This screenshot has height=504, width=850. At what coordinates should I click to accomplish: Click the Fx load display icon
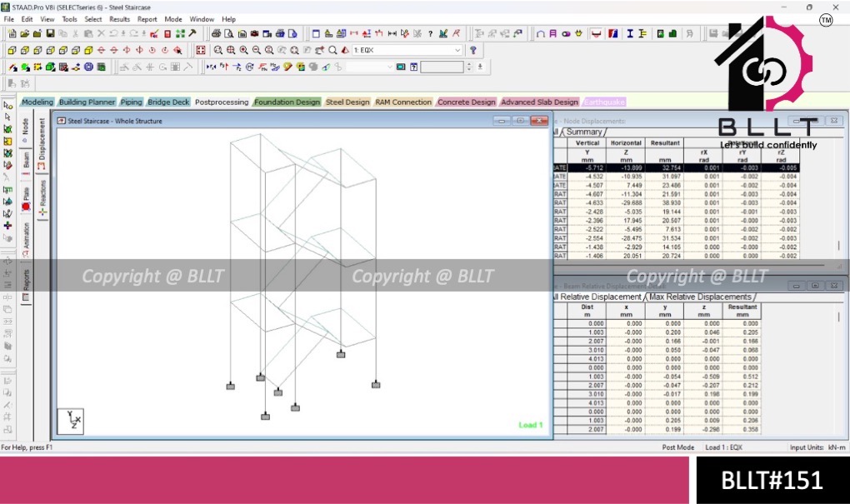(x=211, y=67)
